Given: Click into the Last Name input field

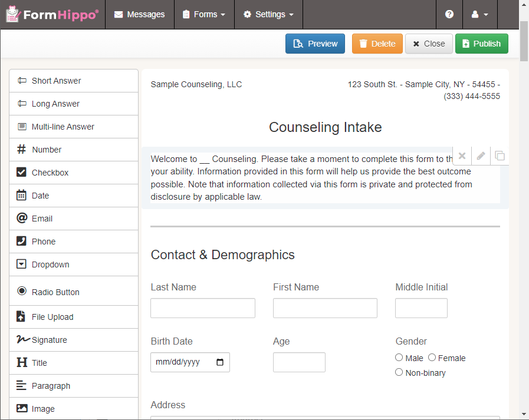Looking at the screenshot, I should [x=203, y=308].
